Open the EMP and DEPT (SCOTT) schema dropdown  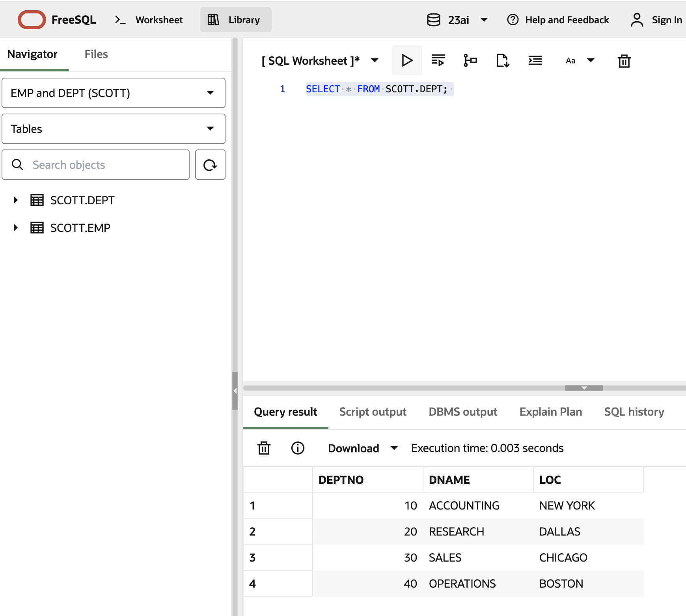[x=114, y=93]
